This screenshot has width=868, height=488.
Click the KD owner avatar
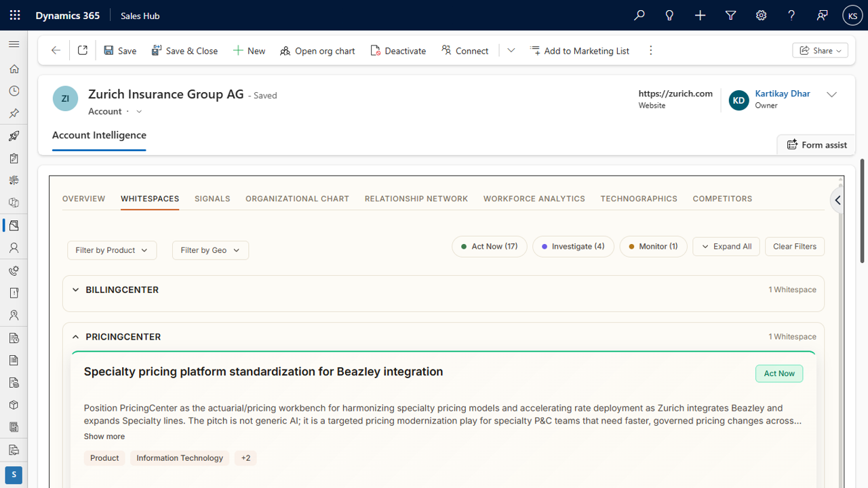tap(738, 100)
